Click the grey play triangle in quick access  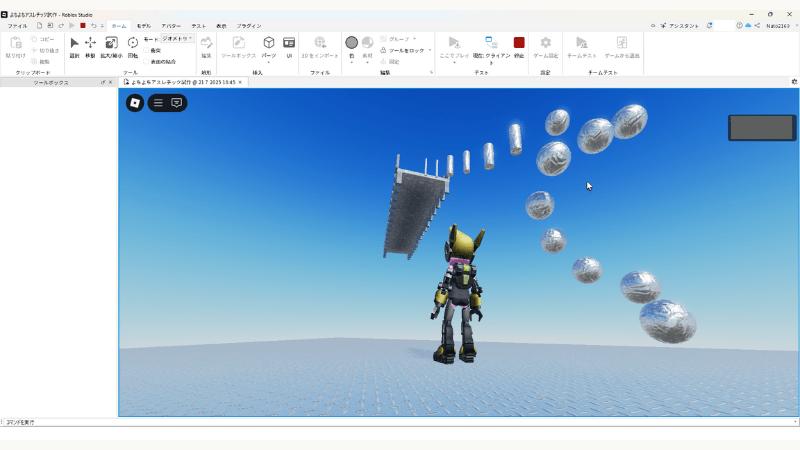pyautogui.click(x=72, y=26)
